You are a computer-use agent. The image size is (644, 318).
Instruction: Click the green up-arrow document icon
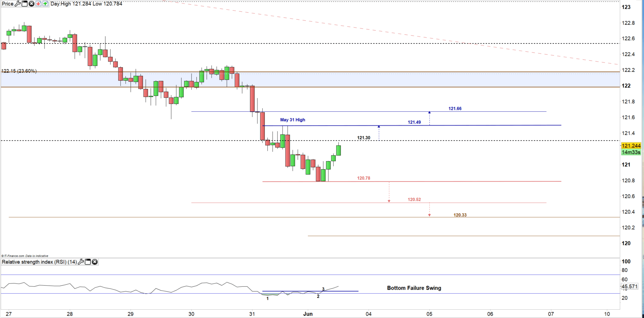coord(45,4)
